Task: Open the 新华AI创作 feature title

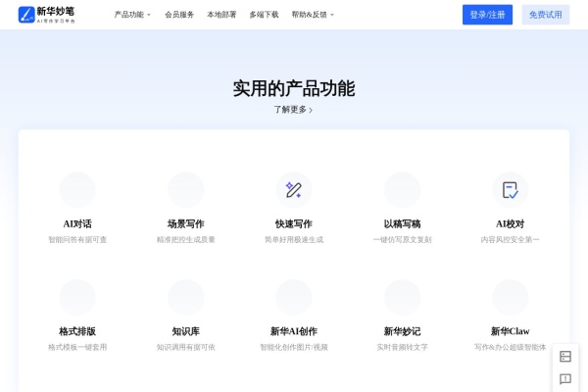Action: tap(294, 331)
